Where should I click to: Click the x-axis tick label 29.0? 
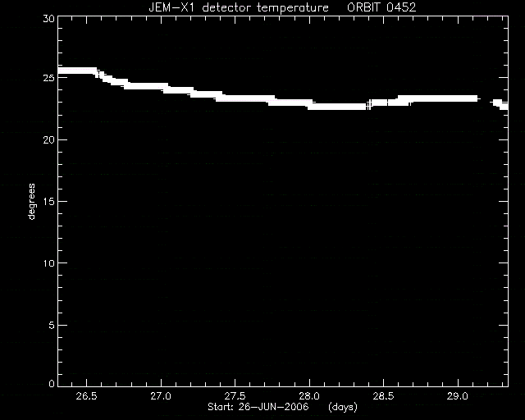coord(458,396)
